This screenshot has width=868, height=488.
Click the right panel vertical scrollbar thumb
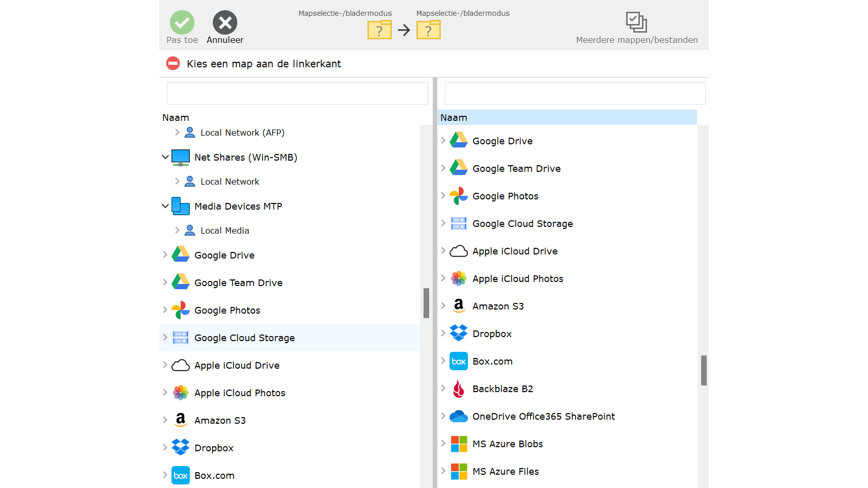point(704,370)
